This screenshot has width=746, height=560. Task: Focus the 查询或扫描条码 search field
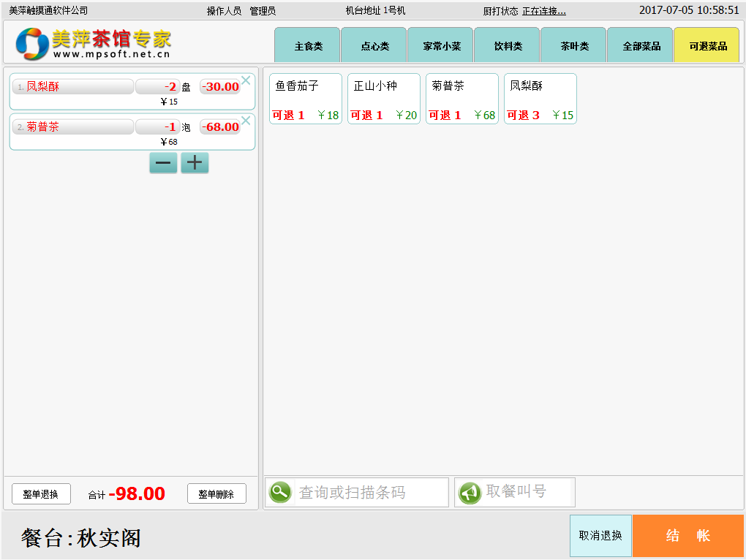tap(371, 493)
